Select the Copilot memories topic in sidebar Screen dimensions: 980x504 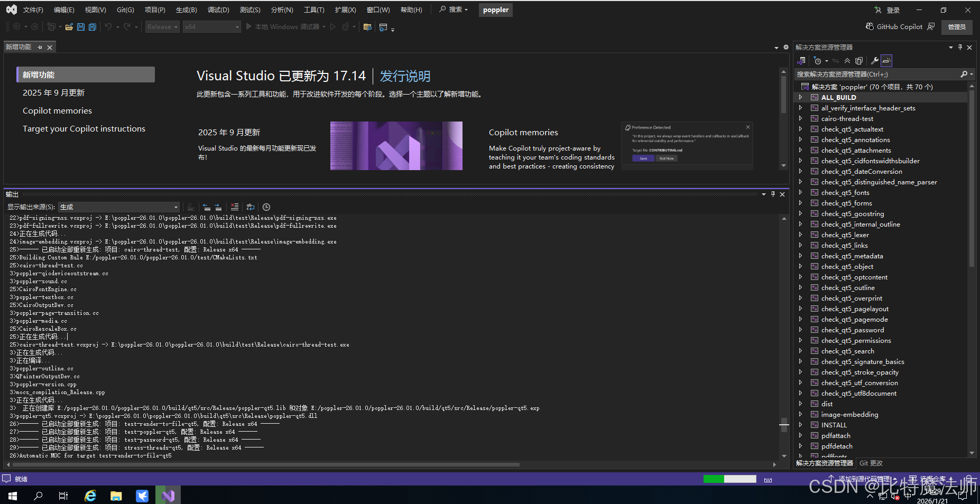click(x=57, y=110)
